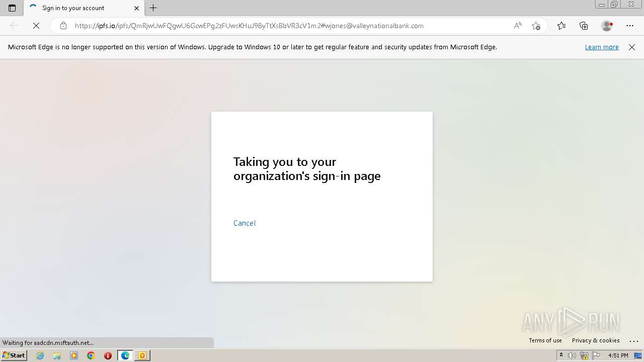The height and width of the screenshot is (362, 644).
Task: Open the footer more options ellipsis
Action: [633, 341]
